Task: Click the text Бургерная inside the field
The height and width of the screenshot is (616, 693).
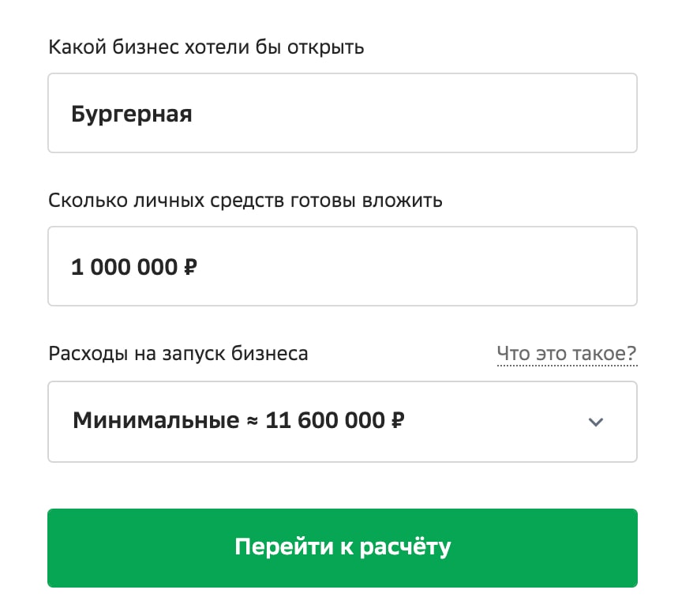Action: [x=132, y=115]
